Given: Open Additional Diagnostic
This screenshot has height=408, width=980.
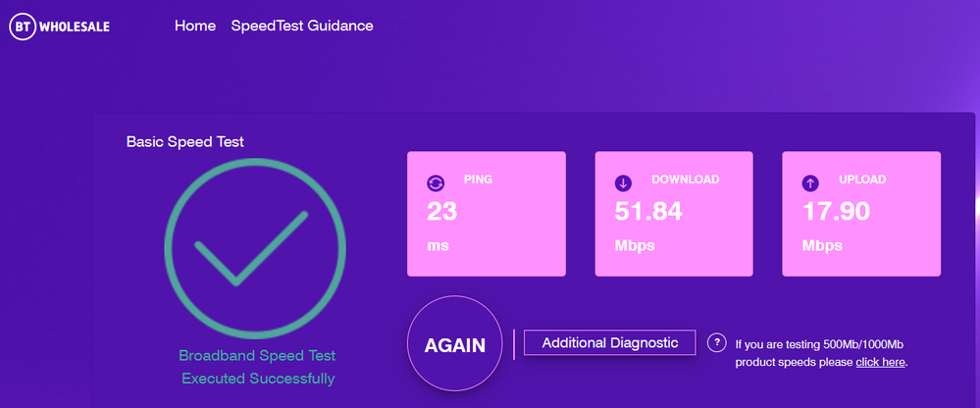Looking at the screenshot, I should pyautogui.click(x=609, y=342).
